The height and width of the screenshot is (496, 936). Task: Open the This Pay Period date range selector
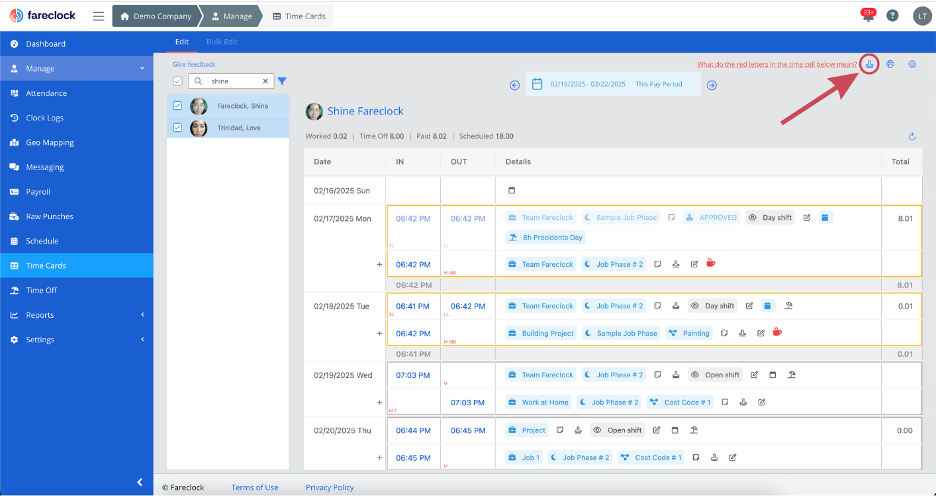tap(613, 84)
